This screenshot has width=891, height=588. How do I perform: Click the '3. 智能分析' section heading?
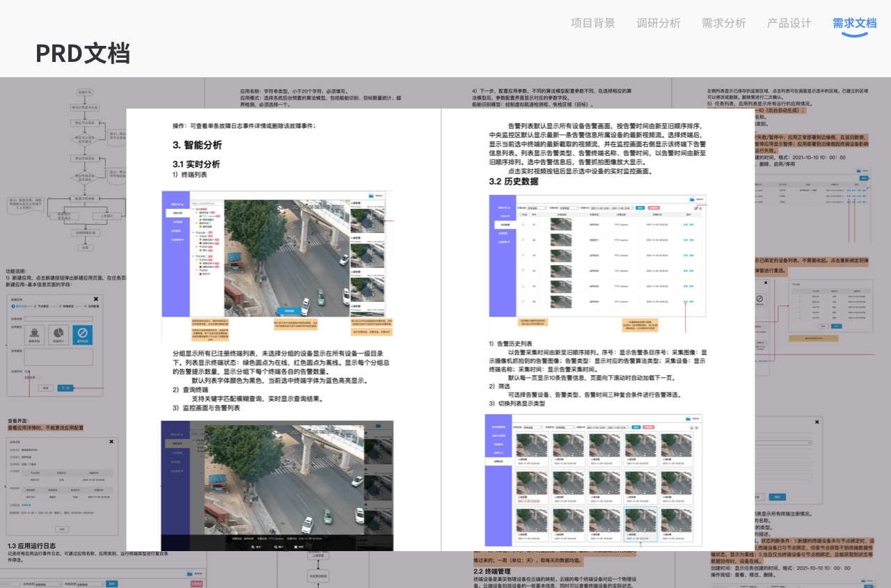click(198, 145)
